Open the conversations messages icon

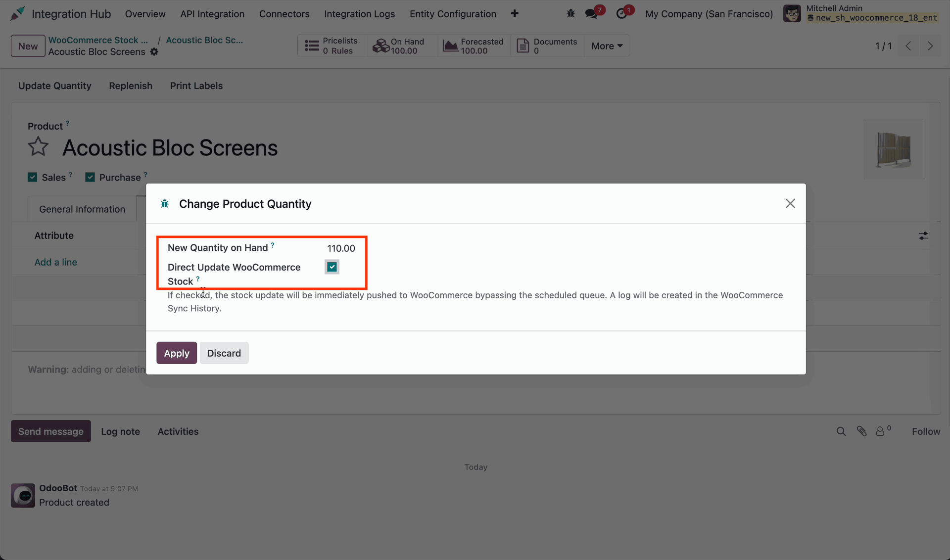(591, 14)
